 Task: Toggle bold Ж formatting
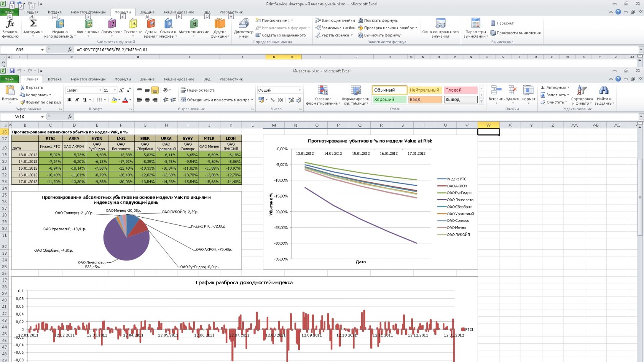tap(69, 100)
